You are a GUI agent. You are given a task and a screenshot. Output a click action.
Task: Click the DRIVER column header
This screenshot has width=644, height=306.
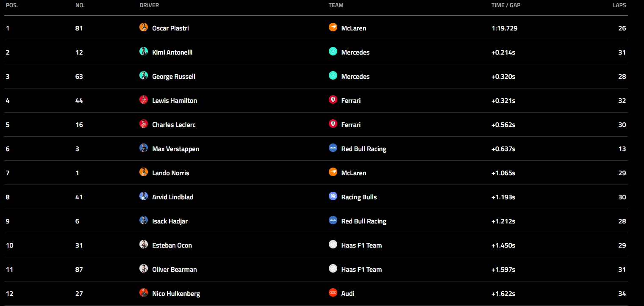click(x=149, y=6)
